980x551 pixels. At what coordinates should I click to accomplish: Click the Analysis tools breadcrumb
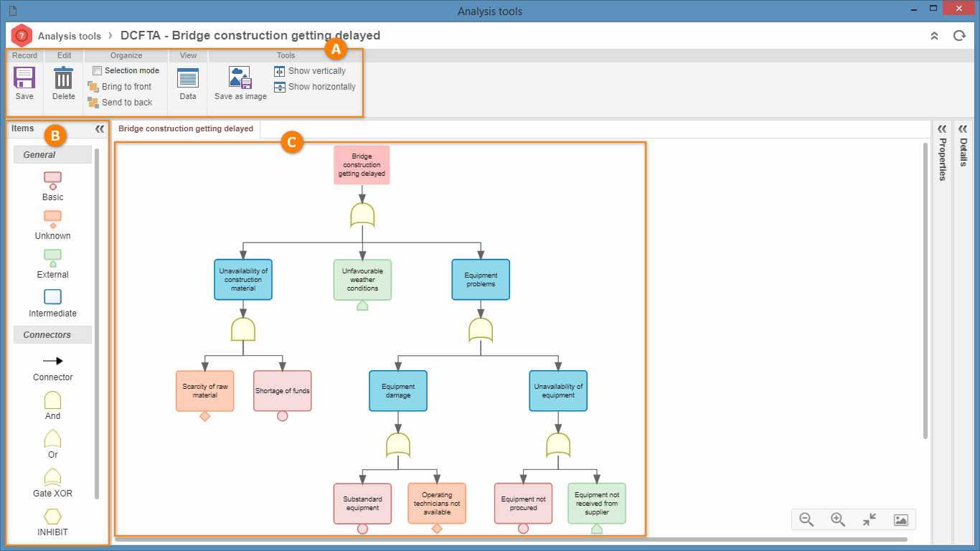click(70, 36)
